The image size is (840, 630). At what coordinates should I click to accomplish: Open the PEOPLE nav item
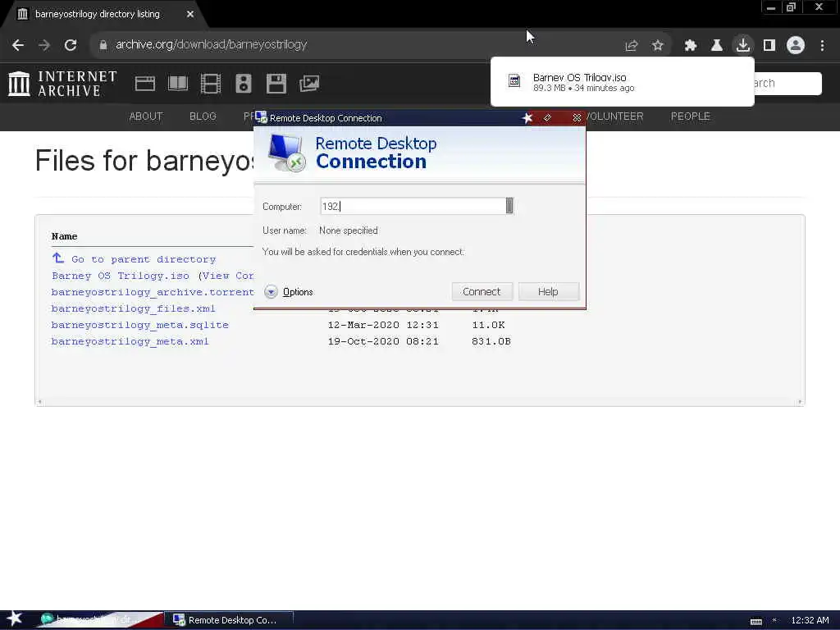(x=691, y=116)
